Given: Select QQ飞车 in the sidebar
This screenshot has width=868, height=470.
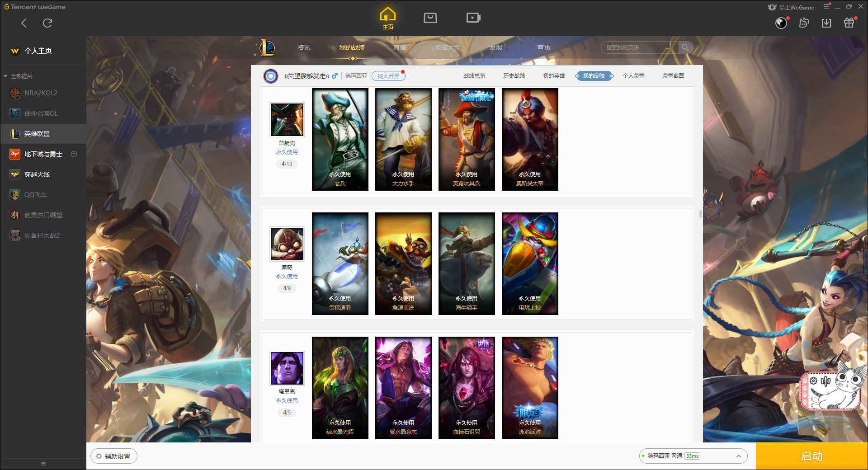Looking at the screenshot, I should coord(43,195).
